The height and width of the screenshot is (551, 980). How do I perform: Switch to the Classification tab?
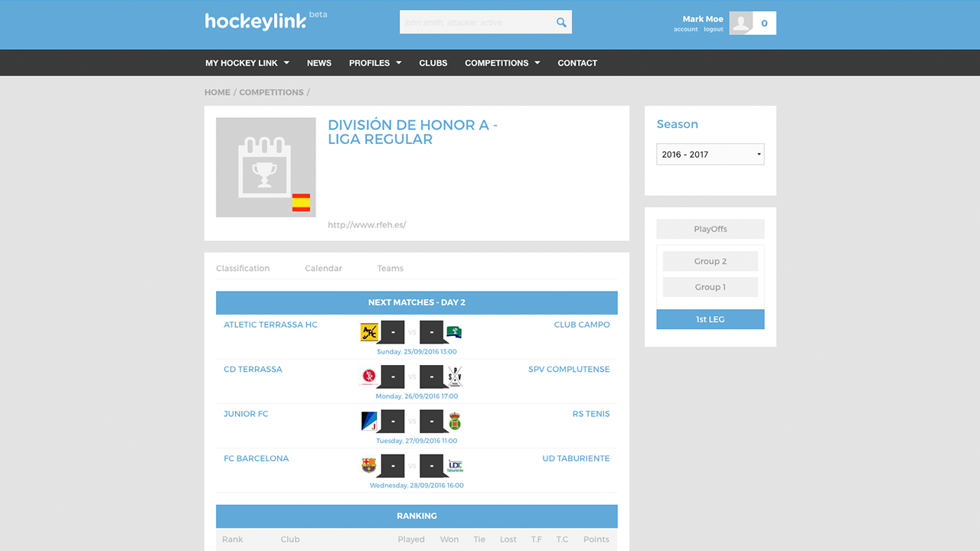click(x=243, y=269)
